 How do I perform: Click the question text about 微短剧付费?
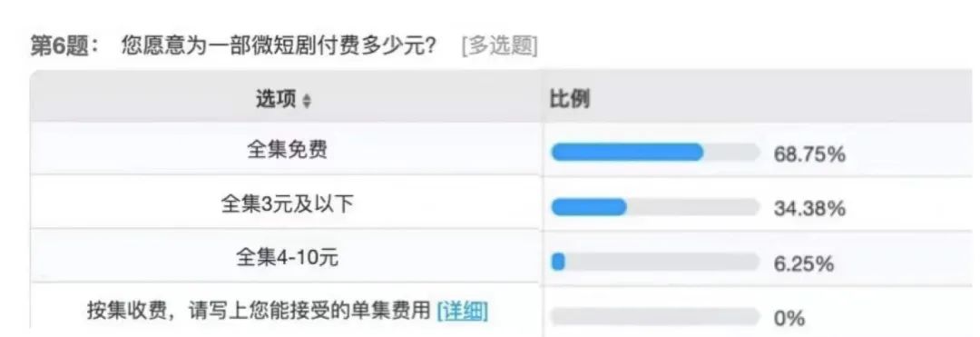[x=279, y=47]
